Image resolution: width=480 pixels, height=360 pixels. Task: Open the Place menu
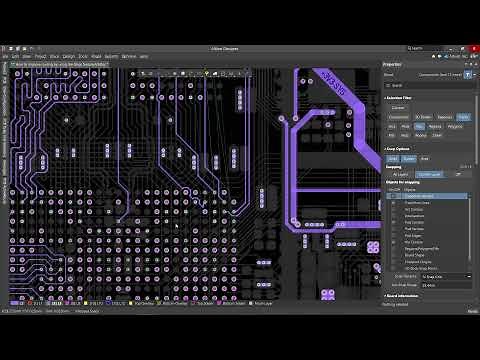[54, 57]
